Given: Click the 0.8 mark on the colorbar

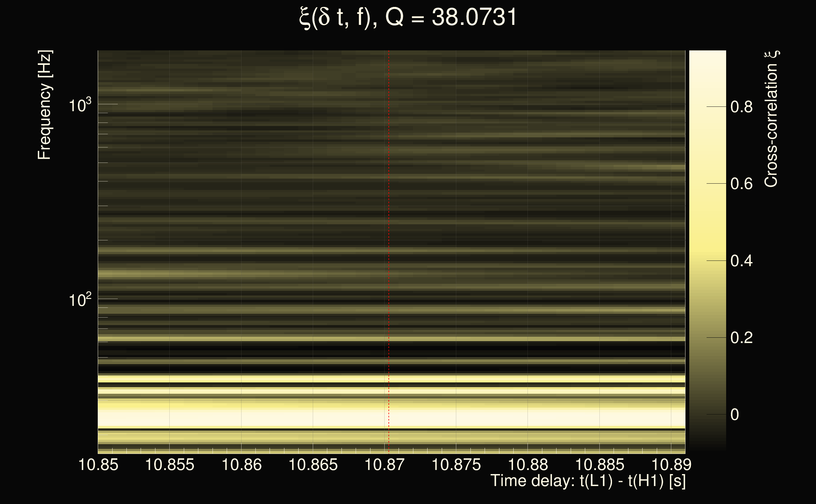Looking at the screenshot, I should coord(741,107).
